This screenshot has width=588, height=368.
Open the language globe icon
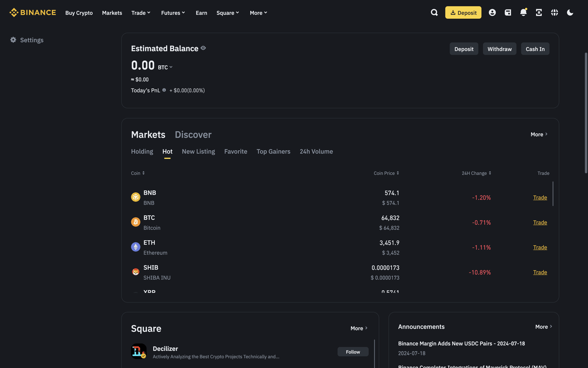tap(554, 13)
